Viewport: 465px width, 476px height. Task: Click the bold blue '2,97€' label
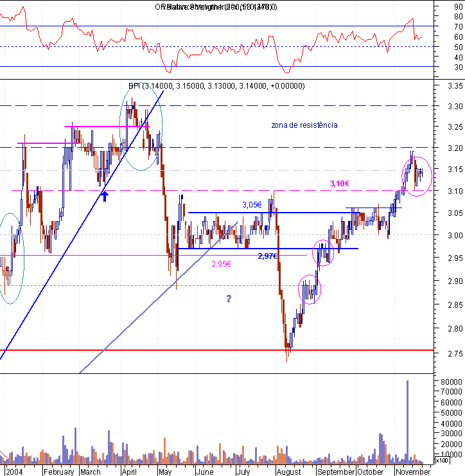pos(267,256)
